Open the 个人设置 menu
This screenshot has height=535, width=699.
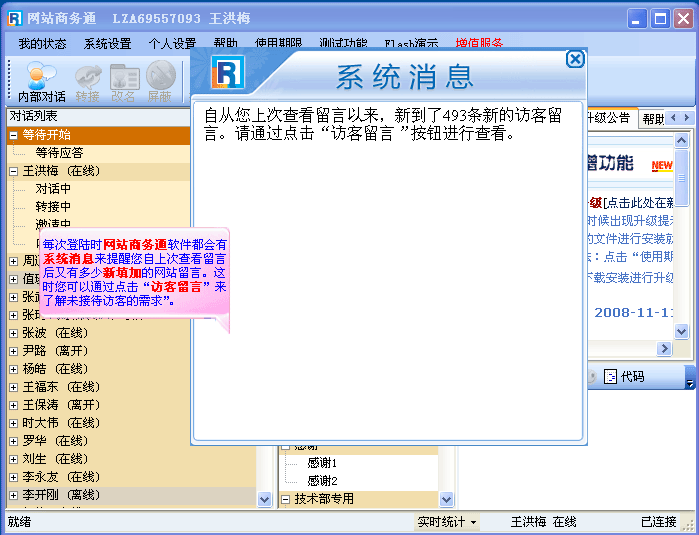pyautogui.click(x=172, y=44)
